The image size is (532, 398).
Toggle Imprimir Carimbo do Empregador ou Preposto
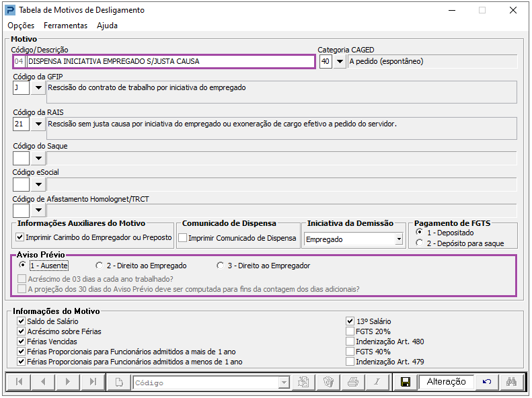coord(20,238)
